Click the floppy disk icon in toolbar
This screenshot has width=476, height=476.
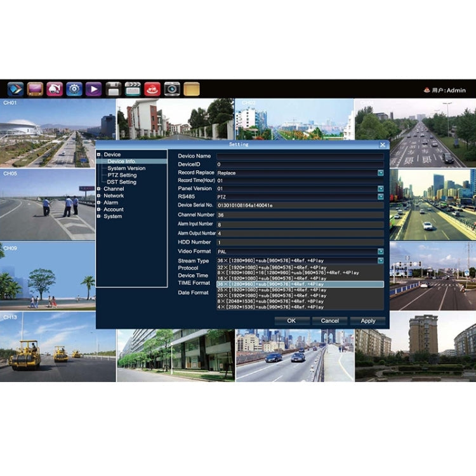click(113, 89)
